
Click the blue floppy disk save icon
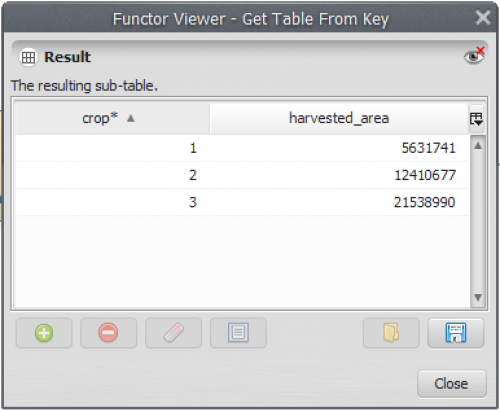pos(456,333)
